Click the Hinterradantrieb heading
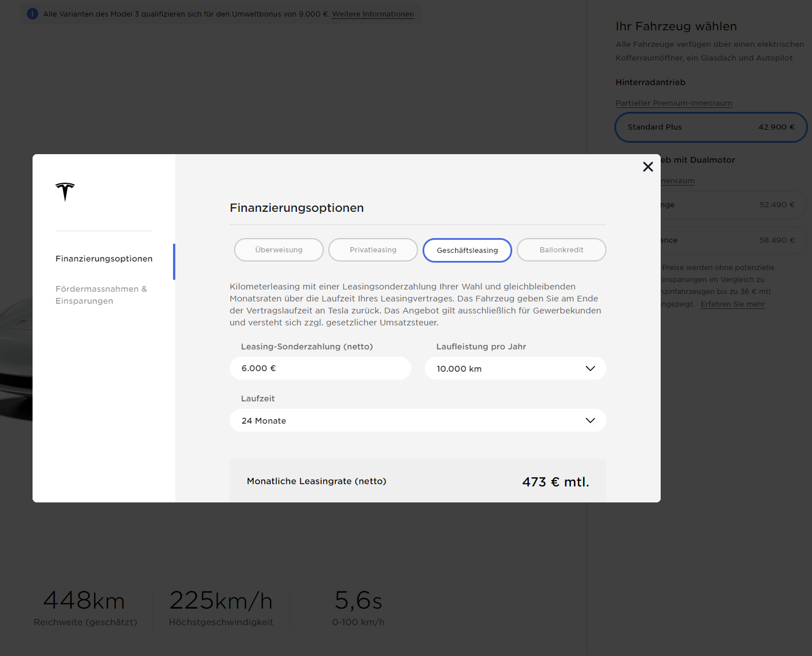Screen dimensions: 812x656 point(650,82)
